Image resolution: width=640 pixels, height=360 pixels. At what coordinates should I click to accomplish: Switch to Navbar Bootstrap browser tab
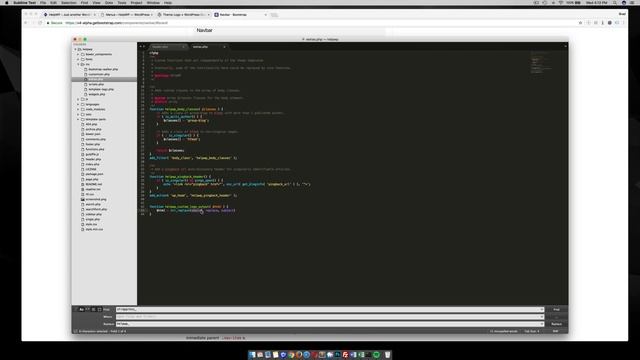pyautogui.click(x=240, y=15)
